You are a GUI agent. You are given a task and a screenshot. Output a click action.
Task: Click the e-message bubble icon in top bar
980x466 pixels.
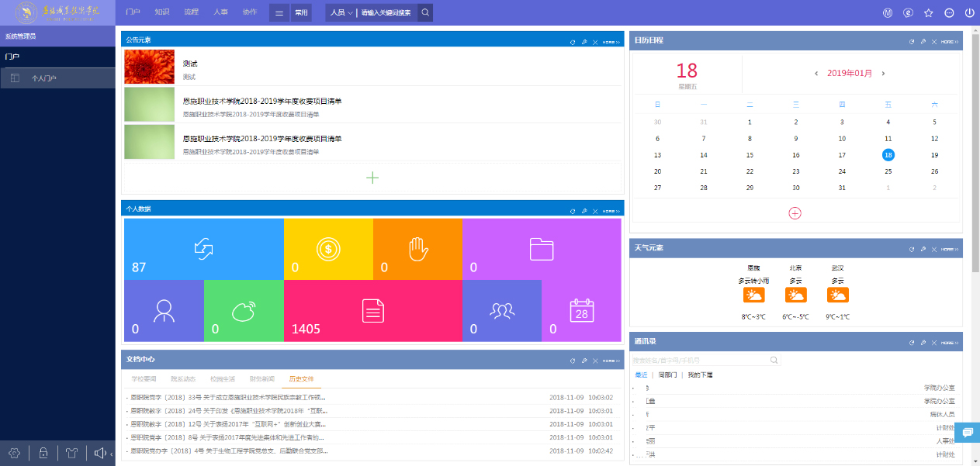pyautogui.click(x=908, y=12)
